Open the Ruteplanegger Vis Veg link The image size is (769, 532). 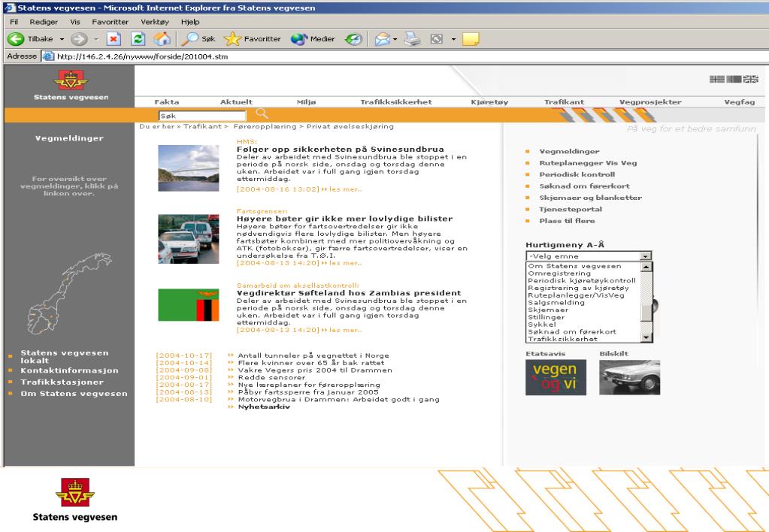588,163
